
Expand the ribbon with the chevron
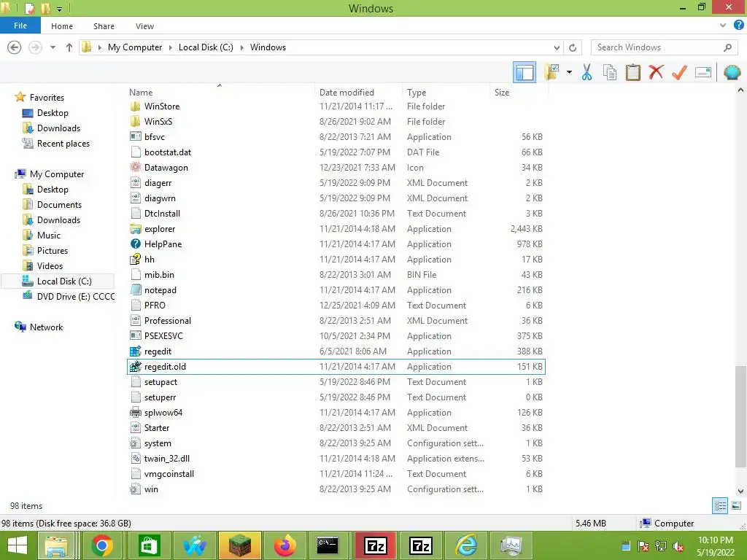point(723,26)
